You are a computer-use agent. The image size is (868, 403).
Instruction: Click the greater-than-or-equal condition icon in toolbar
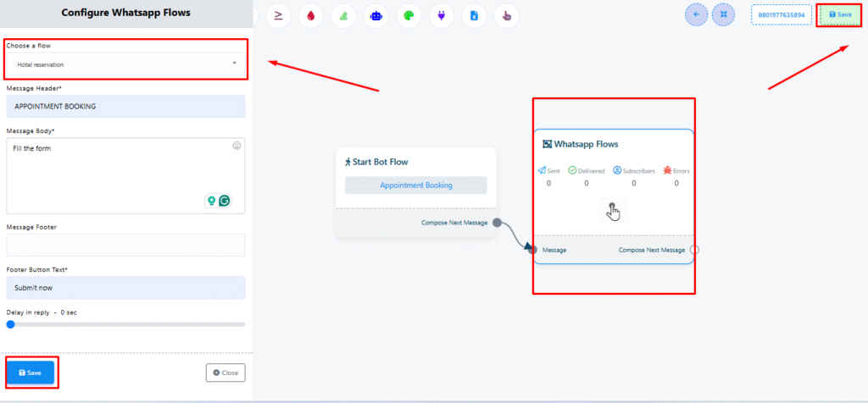(x=278, y=16)
